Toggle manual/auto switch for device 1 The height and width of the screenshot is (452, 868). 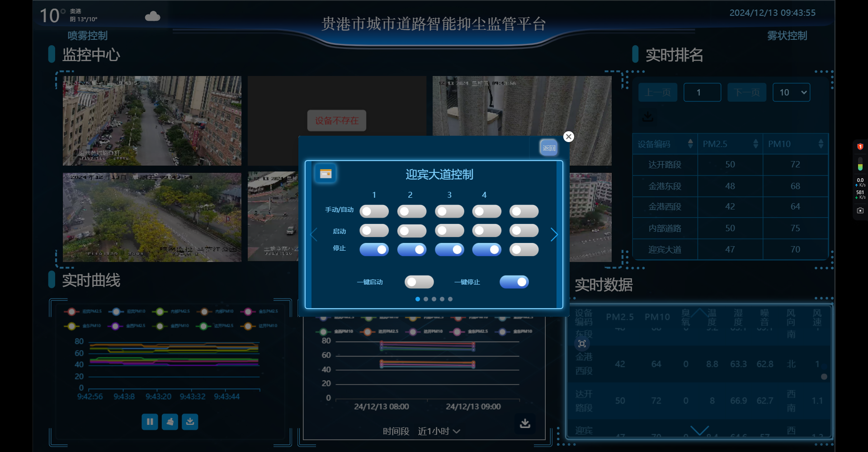pos(374,211)
